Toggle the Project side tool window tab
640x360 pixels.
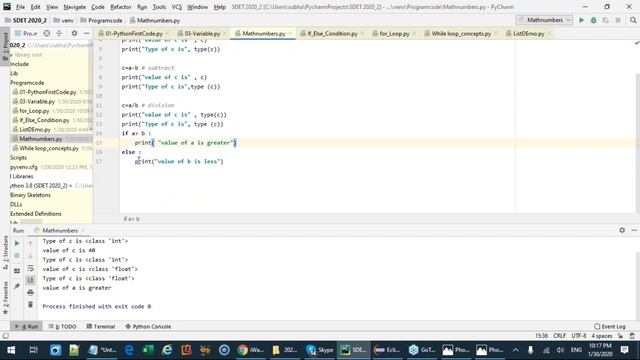coord(5,46)
